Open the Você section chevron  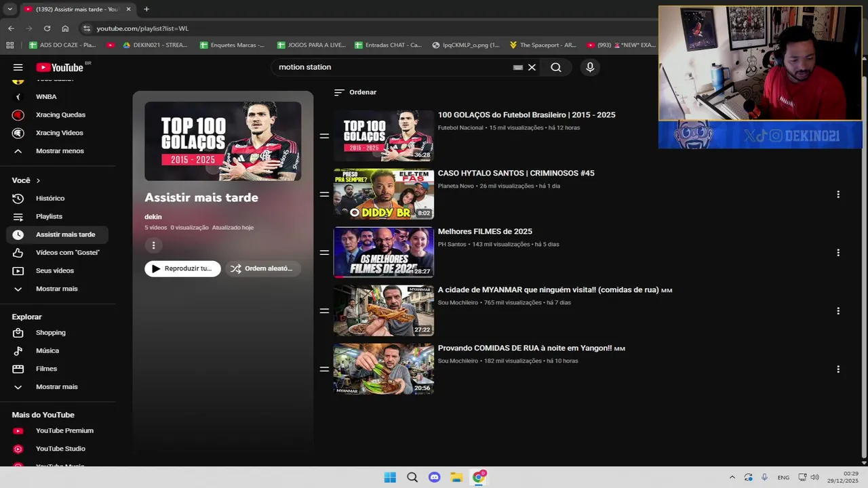pos(38,180)
